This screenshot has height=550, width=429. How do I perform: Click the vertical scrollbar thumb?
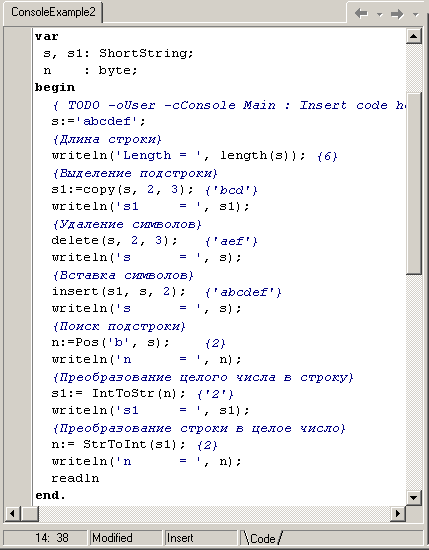pyautogui.click(x=414, y=183)
